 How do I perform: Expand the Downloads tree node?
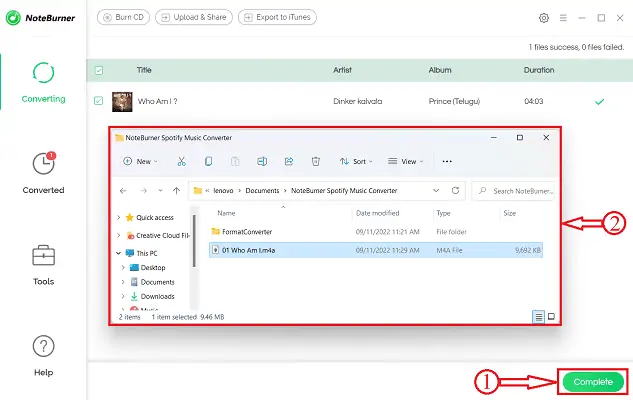[123, 296]
